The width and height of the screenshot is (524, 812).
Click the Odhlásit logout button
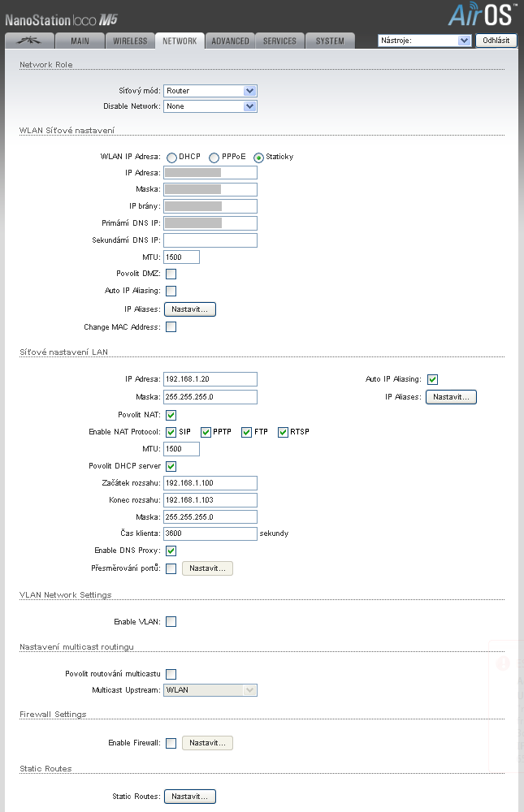point(496,40)
